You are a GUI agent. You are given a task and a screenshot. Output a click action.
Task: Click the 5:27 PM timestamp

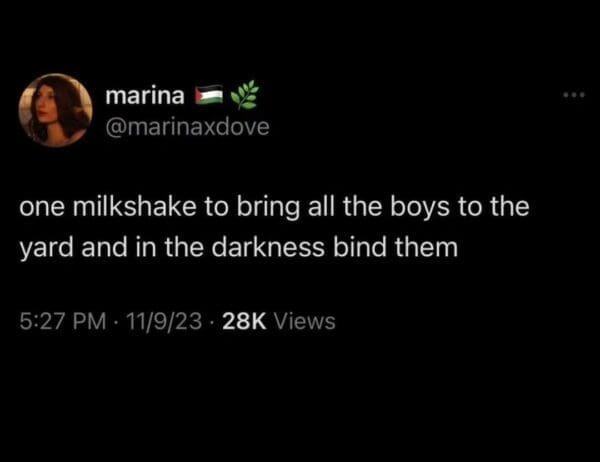[x=63, y=321]
